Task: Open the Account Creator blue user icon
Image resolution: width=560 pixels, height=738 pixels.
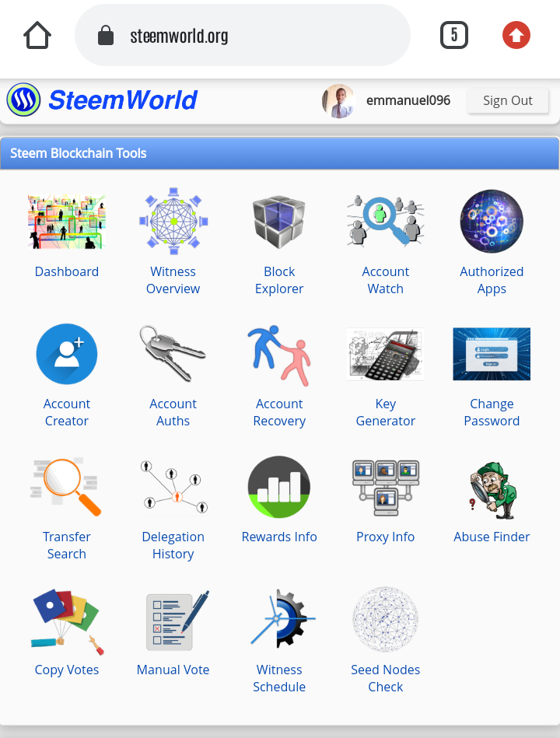Action: [x=66, y=354]
